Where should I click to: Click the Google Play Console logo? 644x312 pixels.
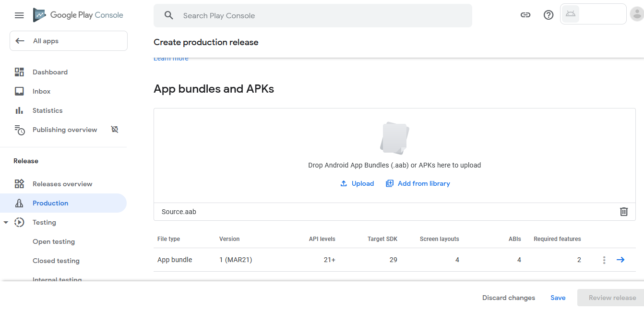[78, 15]
